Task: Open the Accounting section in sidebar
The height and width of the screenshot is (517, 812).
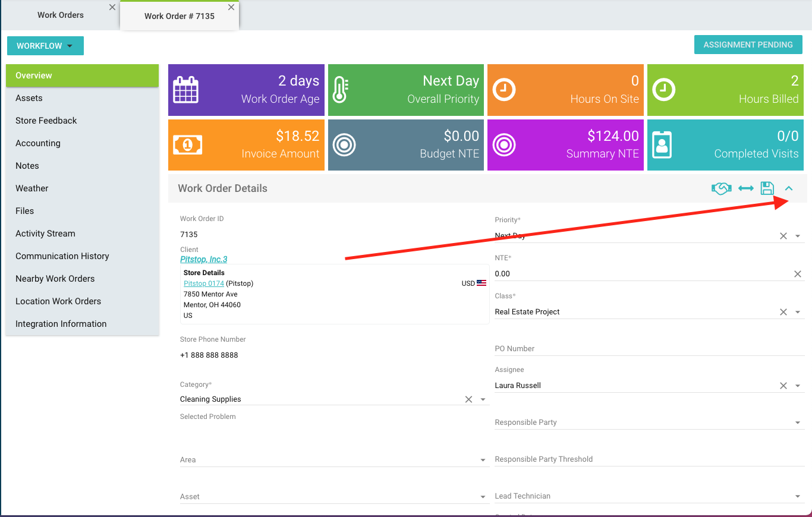Action: 38,143
